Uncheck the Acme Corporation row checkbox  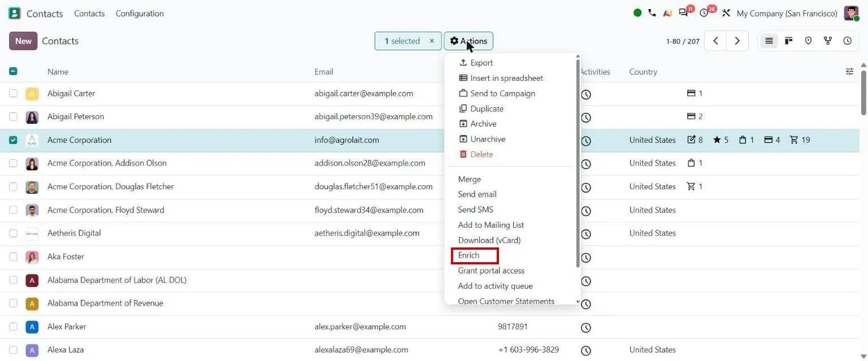coord(13,140)
